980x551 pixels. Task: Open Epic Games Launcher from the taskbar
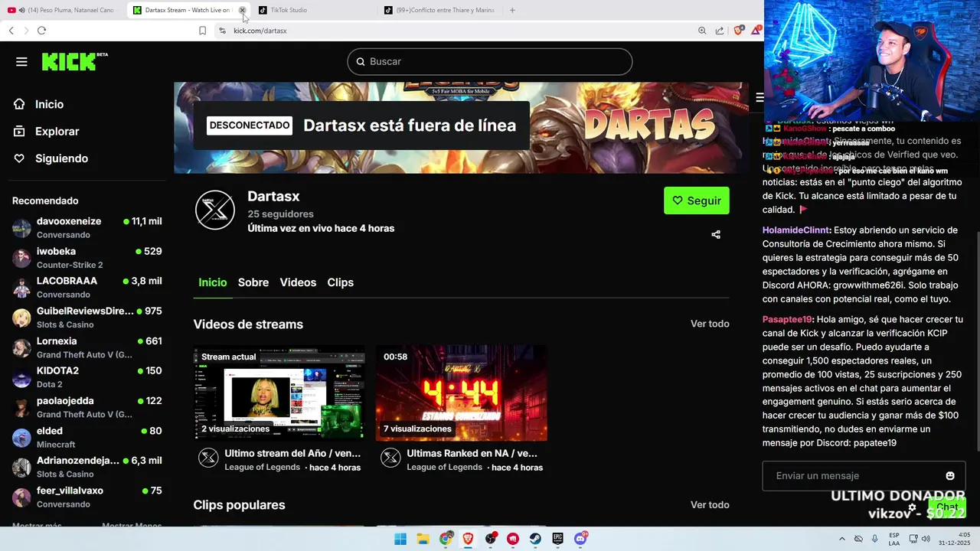click(558, 539)
